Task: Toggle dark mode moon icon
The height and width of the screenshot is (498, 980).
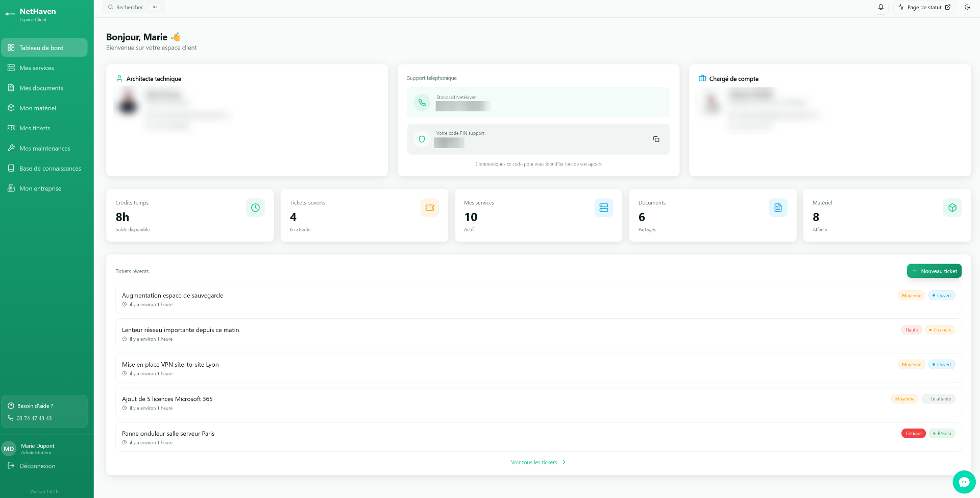Action: click(x=967, y=7)
